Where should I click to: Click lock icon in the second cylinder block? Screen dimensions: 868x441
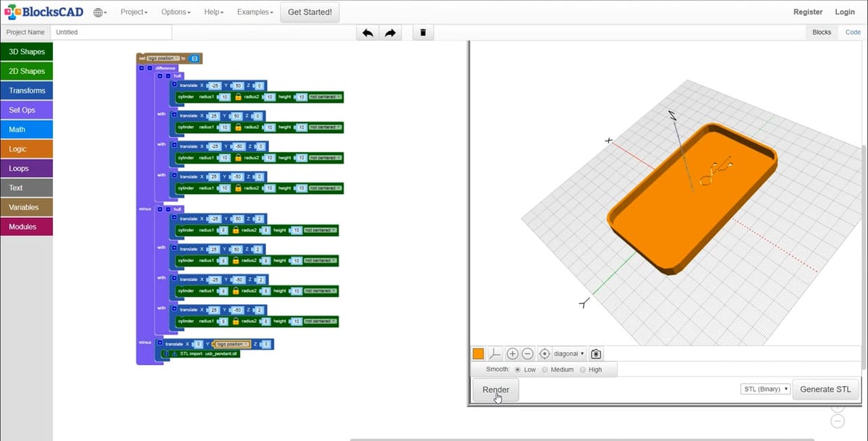coord(238,127)
